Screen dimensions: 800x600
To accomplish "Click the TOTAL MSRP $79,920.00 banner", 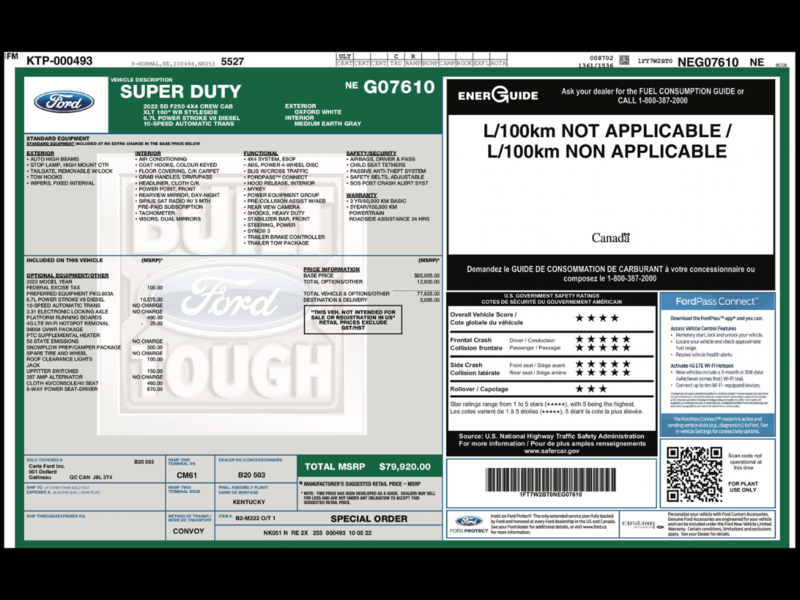I will [x=369, y=466].
